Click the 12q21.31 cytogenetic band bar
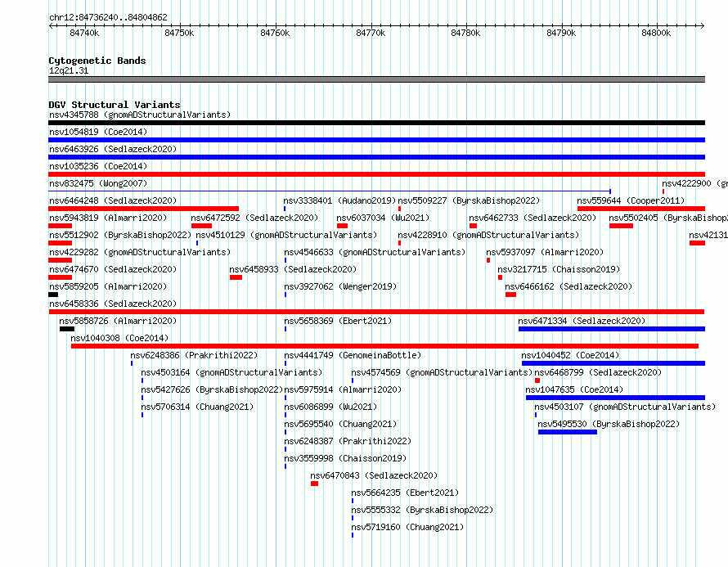Image resolution: width=728 pixels, height=567 pixels. coord(376,79)
